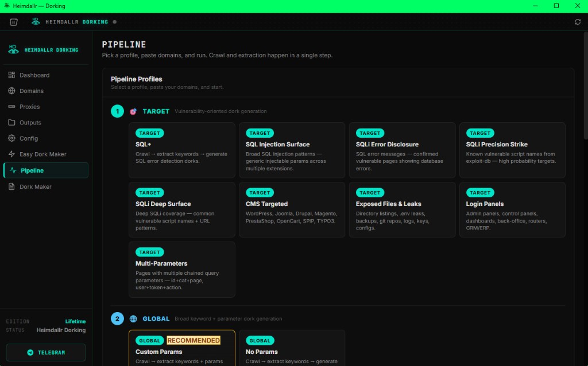Image resolution: width=588 pixels, height=366 pixels.
Task: Click the 'Heimdallr Dorking' status text
Action: coord(61,330)
